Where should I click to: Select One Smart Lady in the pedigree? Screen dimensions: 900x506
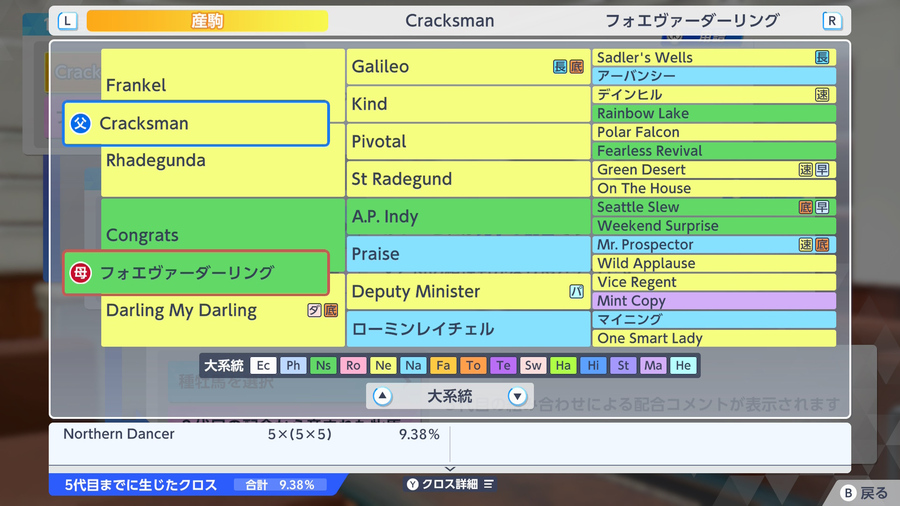(x=714, y=338)
